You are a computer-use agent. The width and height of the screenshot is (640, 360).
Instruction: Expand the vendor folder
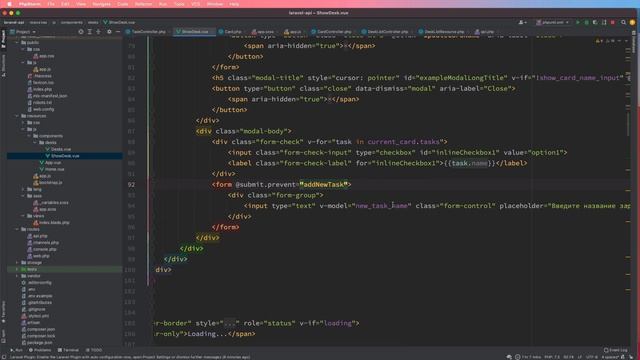[17, 276]
